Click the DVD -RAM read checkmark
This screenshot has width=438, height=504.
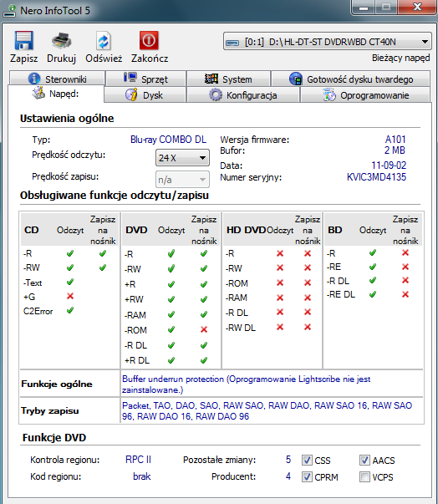(171, 314)
